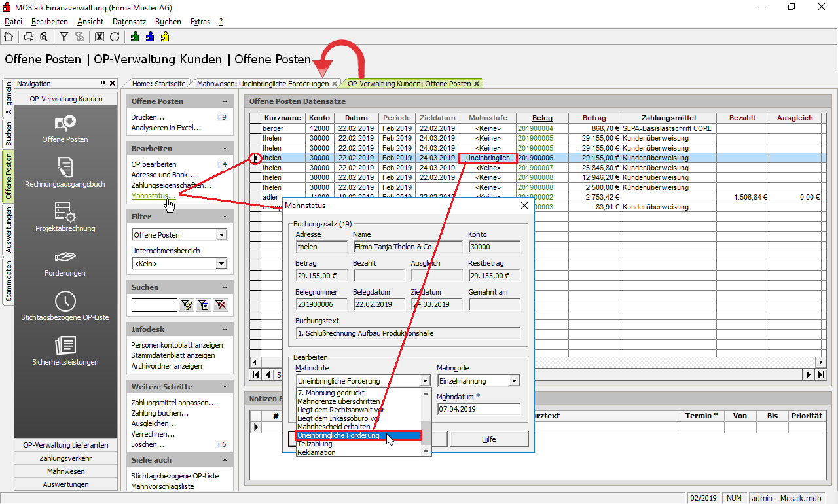
Task: Click the Zahlung buchen link
Action: [160, 413]
